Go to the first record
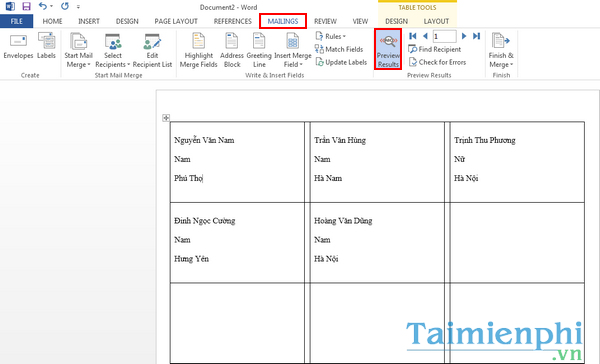The height and width of the screenshot is (364, 600). 412,36
